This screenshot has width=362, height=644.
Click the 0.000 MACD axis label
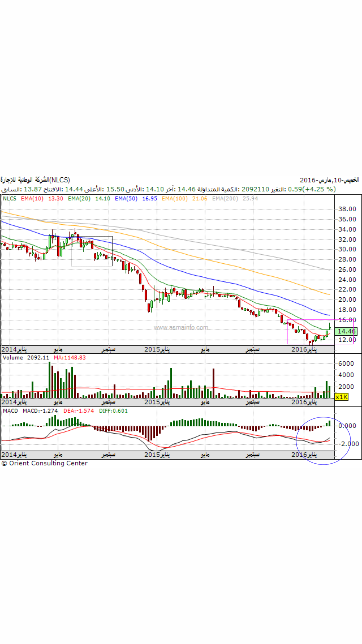pyautogui.click(x=347, y=426)
